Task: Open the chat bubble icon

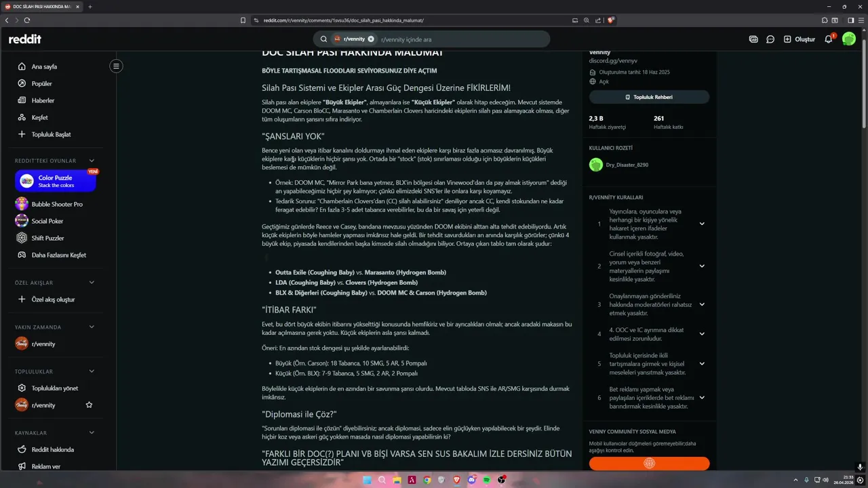Action: tap(770, 39)
